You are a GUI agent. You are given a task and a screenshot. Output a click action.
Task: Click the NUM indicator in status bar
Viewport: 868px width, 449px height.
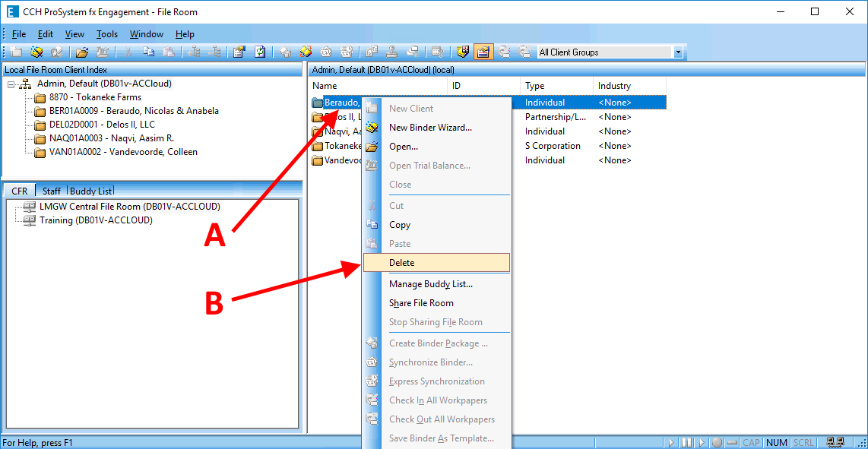point(777,443)
